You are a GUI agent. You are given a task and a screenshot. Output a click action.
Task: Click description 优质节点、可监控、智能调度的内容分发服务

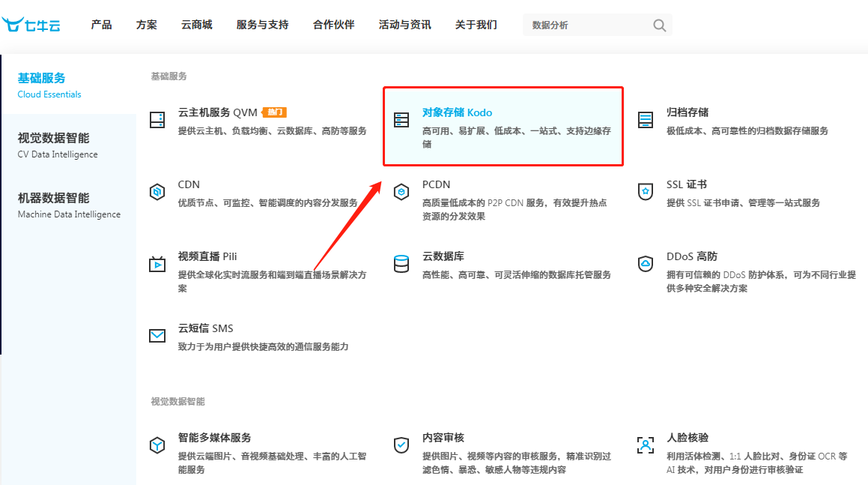click(267, 203)
